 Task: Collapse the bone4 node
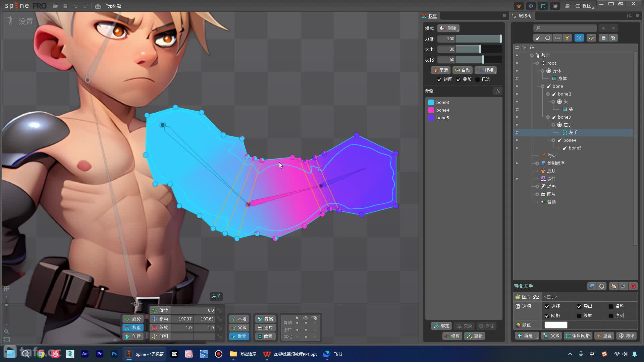click(x=553, y=140)
